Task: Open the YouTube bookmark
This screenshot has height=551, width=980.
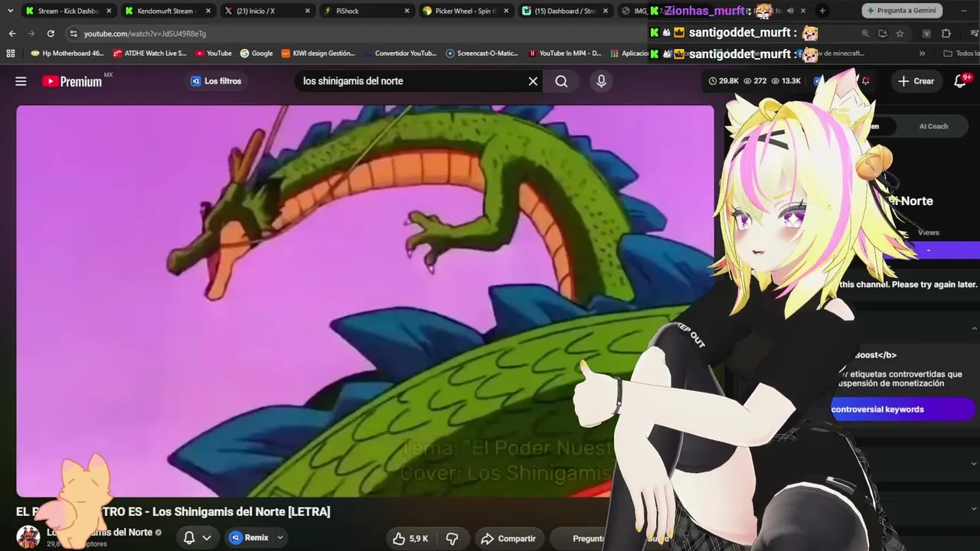Action: pos(214,54)
